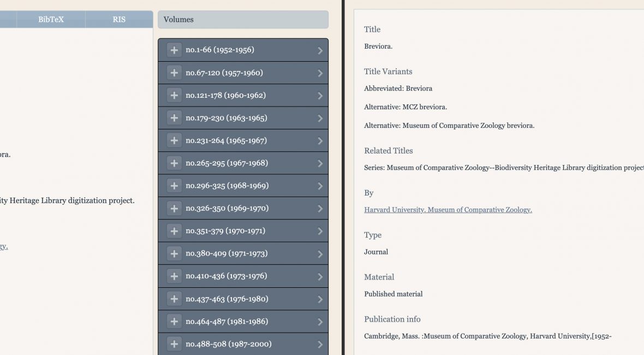This screenshot has width=644, height=355.
Task: Expand chevron on no.410-436 (1973-1976)
Action: point(320,276)
